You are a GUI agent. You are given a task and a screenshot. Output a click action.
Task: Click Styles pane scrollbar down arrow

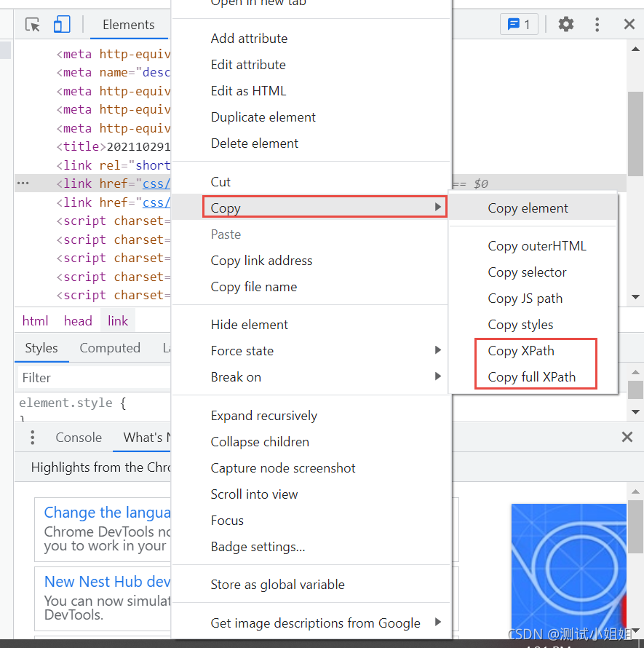pos(635,412)
